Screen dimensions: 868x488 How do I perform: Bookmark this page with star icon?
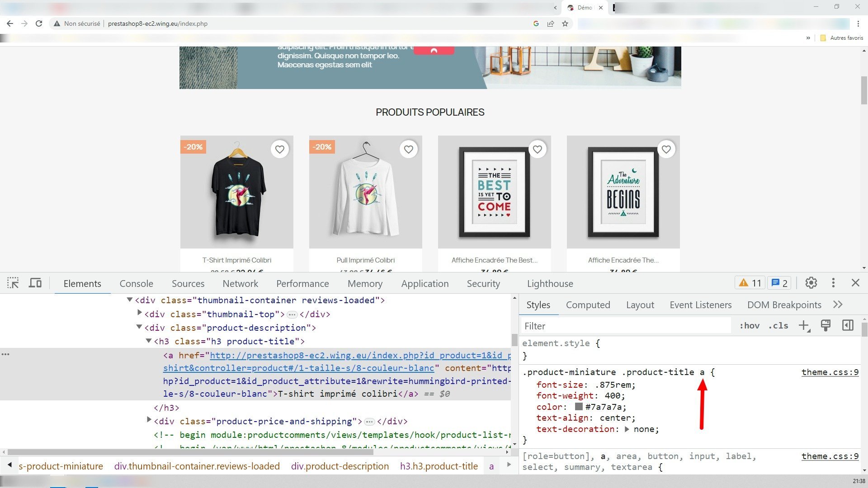(x=565, y=23)
